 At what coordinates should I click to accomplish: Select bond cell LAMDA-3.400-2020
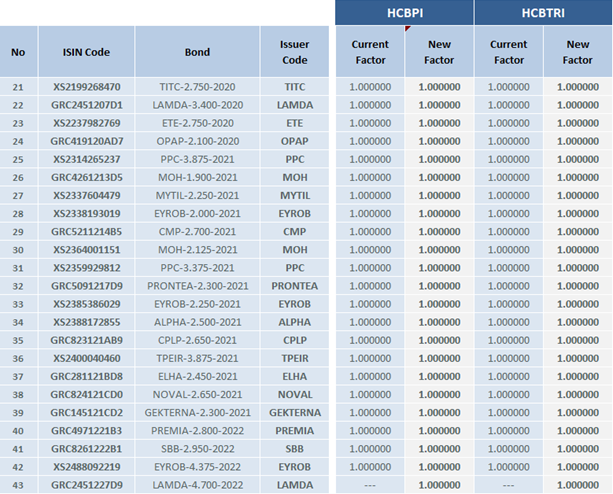click(197, 105)
